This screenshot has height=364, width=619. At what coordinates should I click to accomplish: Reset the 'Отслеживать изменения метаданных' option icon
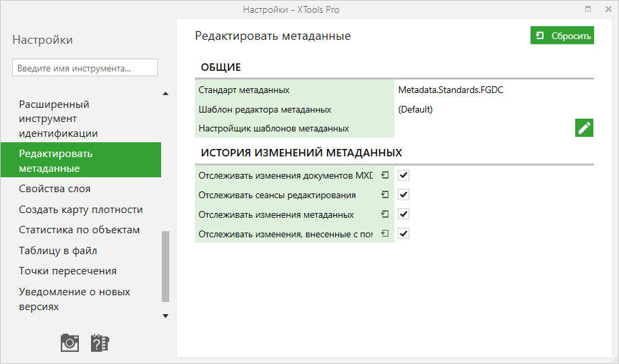pos(384,214)
